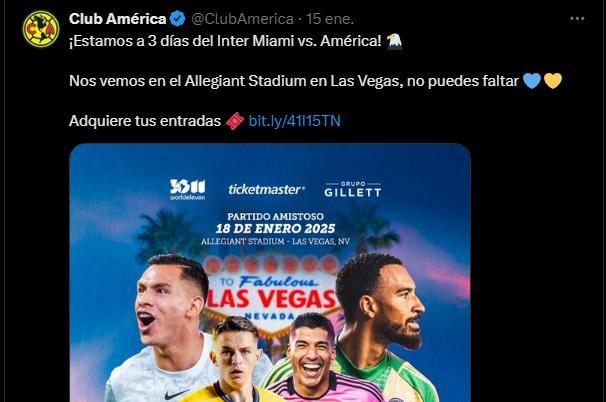This screenshot has height=402, width=606.
Task: Click the 18 DE ENERO 2025 date text
Action: pos(275,229)
